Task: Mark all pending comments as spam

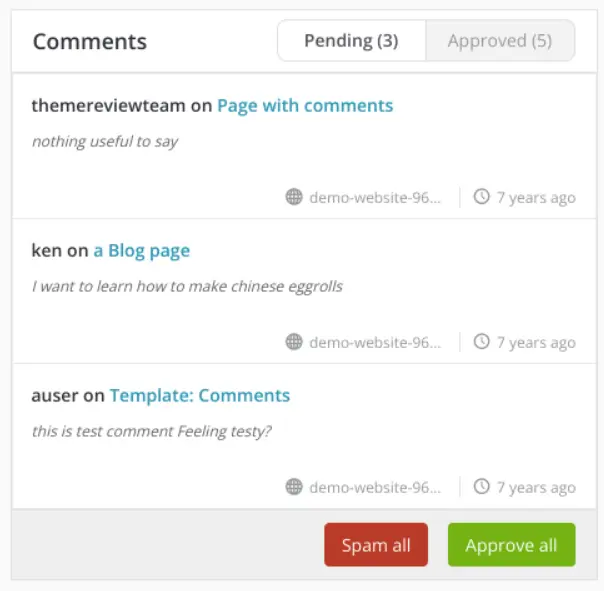Action: [376, 545]
